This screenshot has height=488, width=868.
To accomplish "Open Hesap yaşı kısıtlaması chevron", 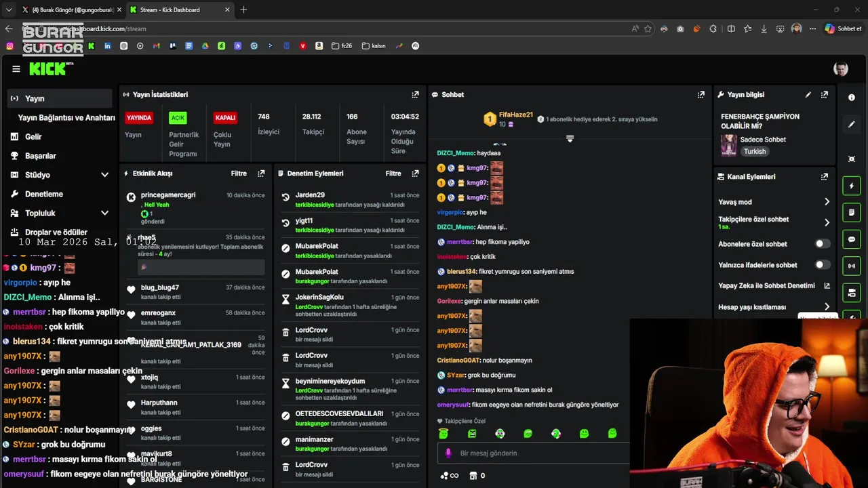I will coord(827,307).
